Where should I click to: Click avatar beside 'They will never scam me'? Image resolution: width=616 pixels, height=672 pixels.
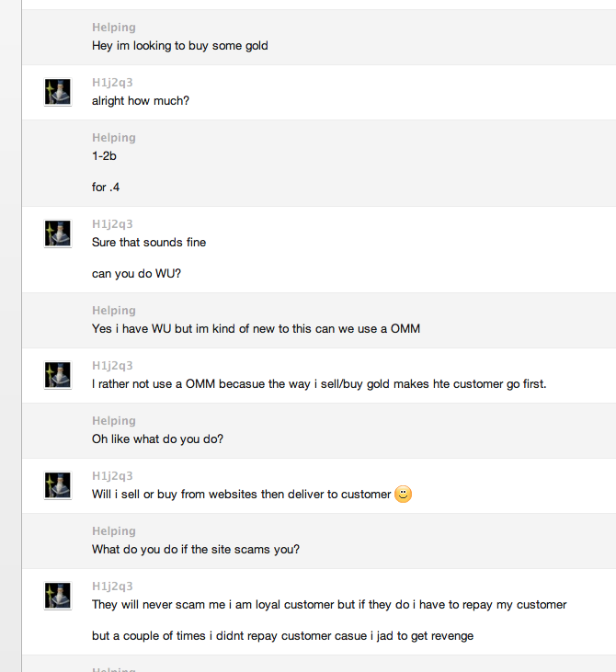(58, 596)
